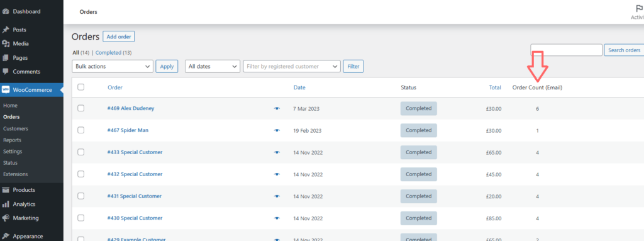Open Filter by registered customer dropdown

point(292,66)
